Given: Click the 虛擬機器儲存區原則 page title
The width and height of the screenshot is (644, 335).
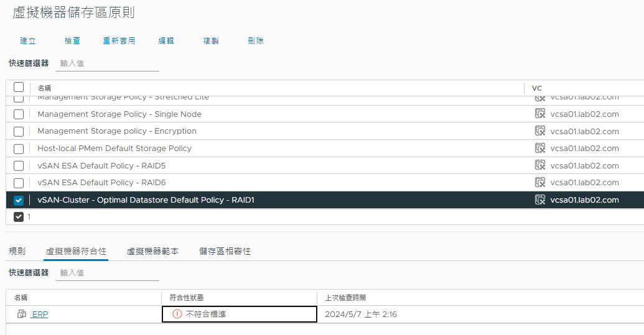Looking at the screenshot, I should (73, 12).
